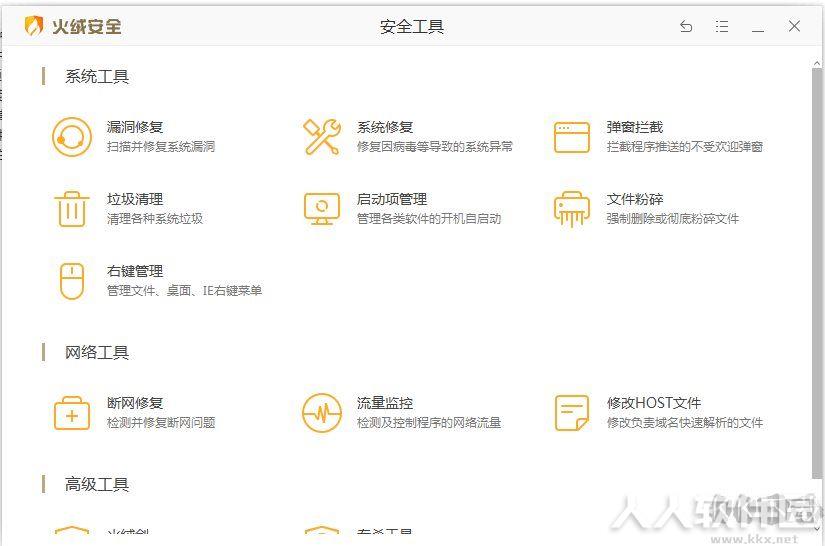Select the 垃圾清理 tool title
Screen dimensions: 825x546
[135, 199]
